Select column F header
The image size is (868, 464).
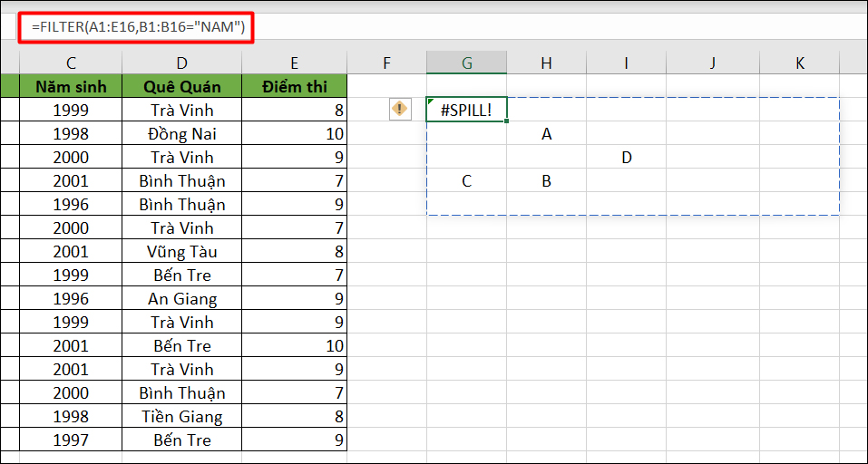click(x=387, y=63)
